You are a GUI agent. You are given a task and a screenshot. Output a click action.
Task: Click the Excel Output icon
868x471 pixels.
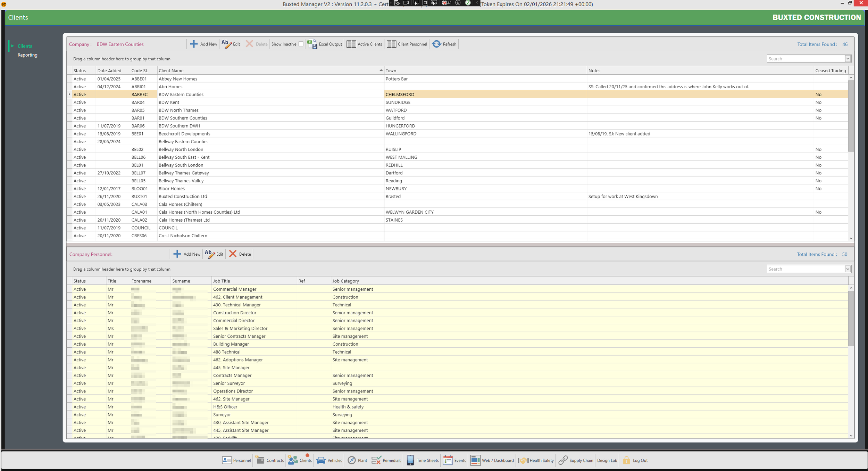click(312, 44)
